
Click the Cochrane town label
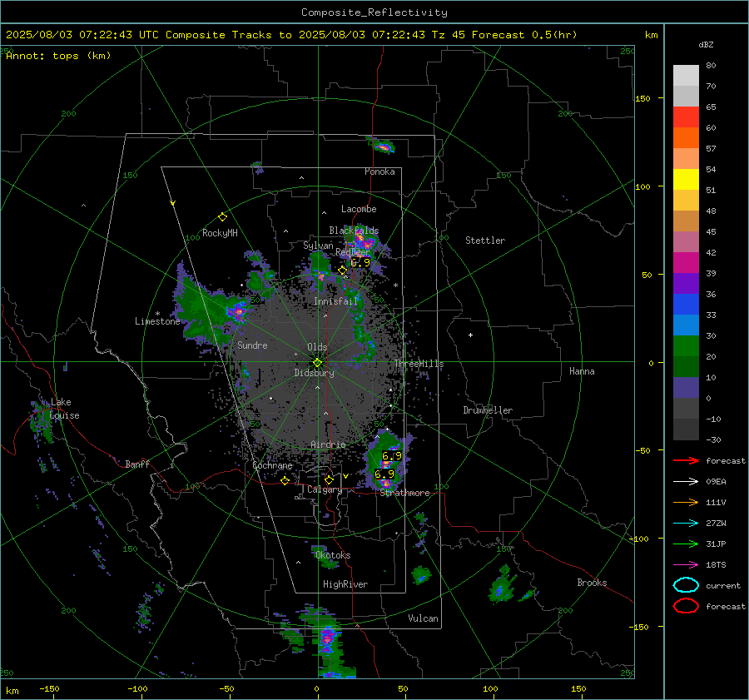272,465
